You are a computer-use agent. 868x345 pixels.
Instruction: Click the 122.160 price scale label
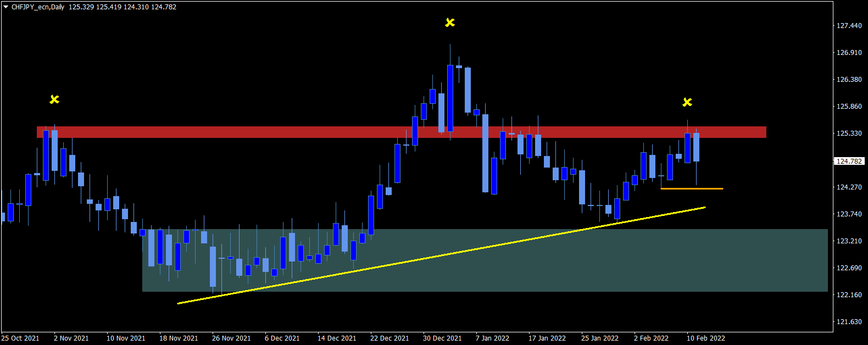tap(849, 295)
